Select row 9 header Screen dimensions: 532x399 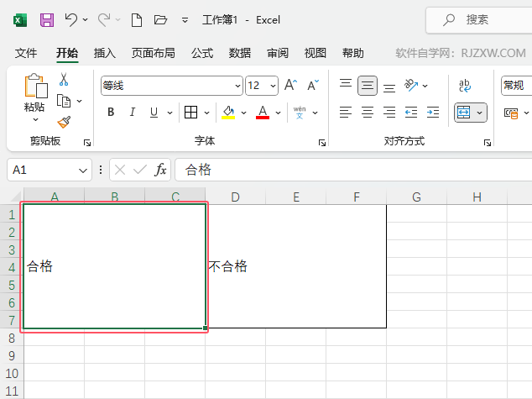pyautogui.click(x=12, y=355)
